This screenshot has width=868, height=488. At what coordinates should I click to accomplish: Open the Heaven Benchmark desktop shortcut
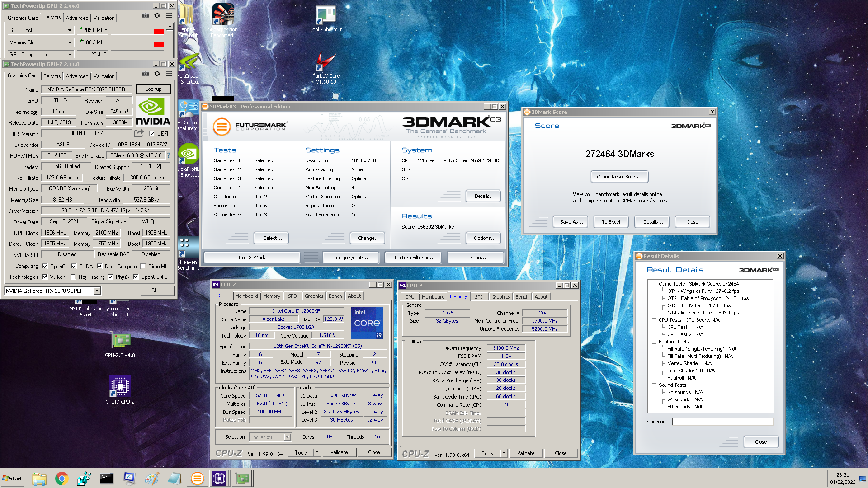click(x=189, y=253)
